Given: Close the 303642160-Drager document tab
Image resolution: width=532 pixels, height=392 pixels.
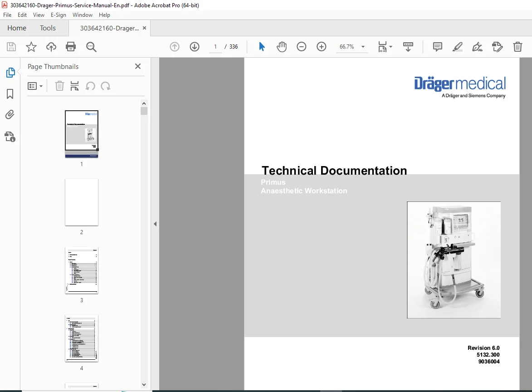Looking at the screenshot, I should click(x=144, y=28).
